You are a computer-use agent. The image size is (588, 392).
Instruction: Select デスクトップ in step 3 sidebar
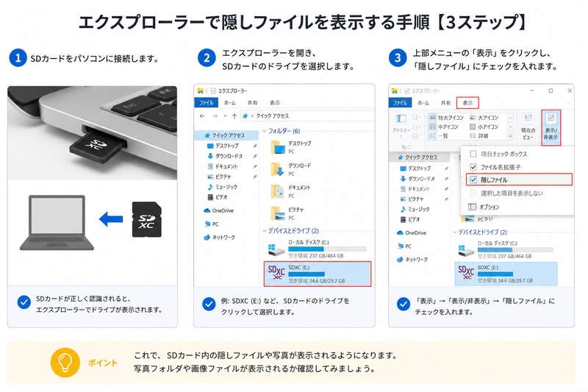coord(415,169)
